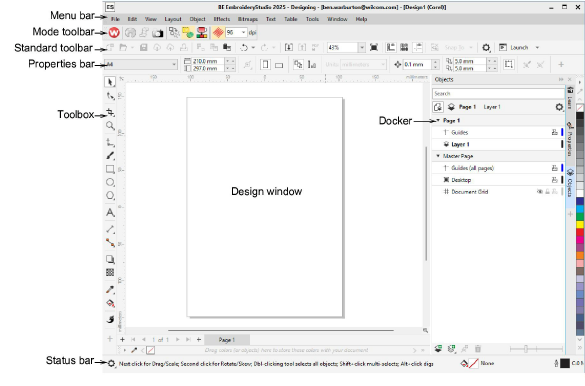Image resolution: width=585 pixels, height=386 pixels.
Task: Click the Paste clipboard icon
Action: tap(227, 47)
